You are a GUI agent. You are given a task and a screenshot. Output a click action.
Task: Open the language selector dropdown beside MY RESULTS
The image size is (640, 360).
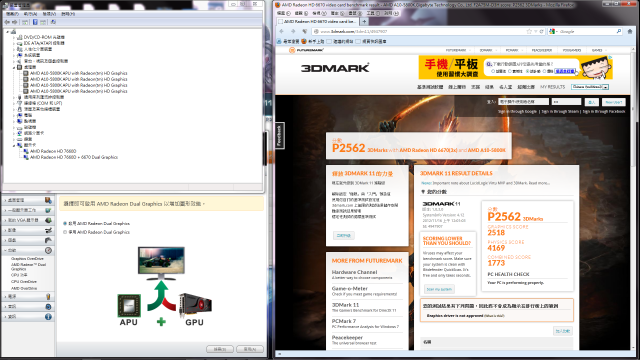(590, 87)
